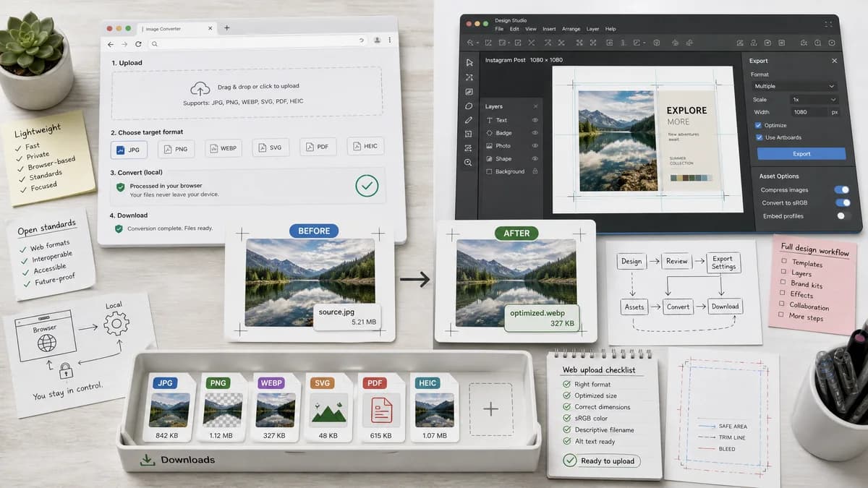Click the lock icon on the Background layer

tap(535, 171)
